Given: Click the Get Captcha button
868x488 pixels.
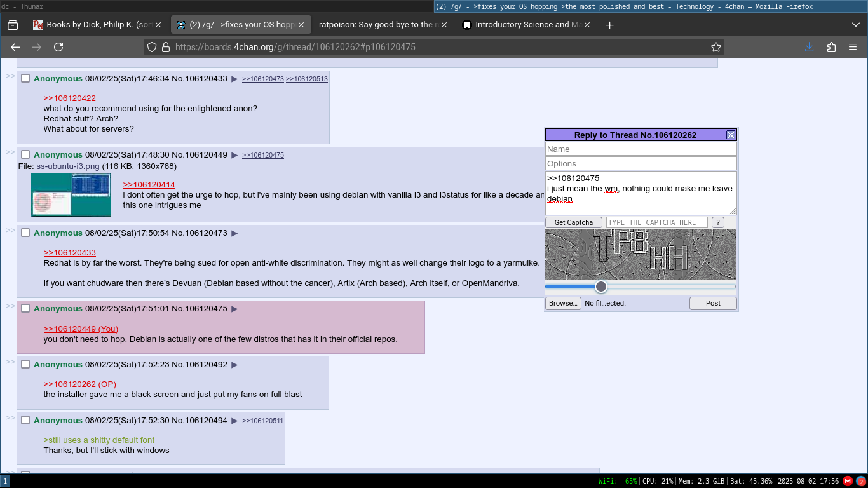Looking at the screenshot, I should 574,222.
